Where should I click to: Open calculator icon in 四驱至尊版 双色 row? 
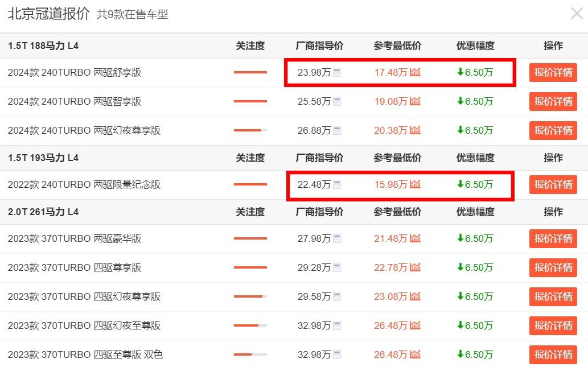click(337, 354)
